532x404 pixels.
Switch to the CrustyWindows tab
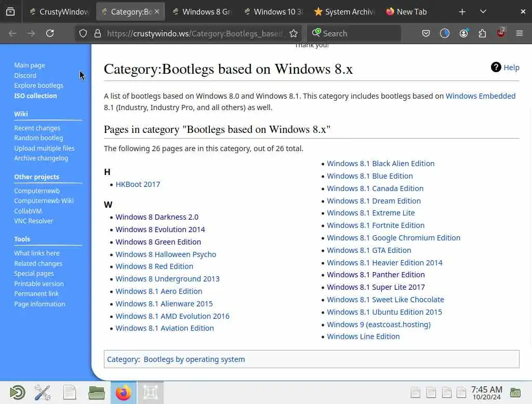[x=59, y=12]
